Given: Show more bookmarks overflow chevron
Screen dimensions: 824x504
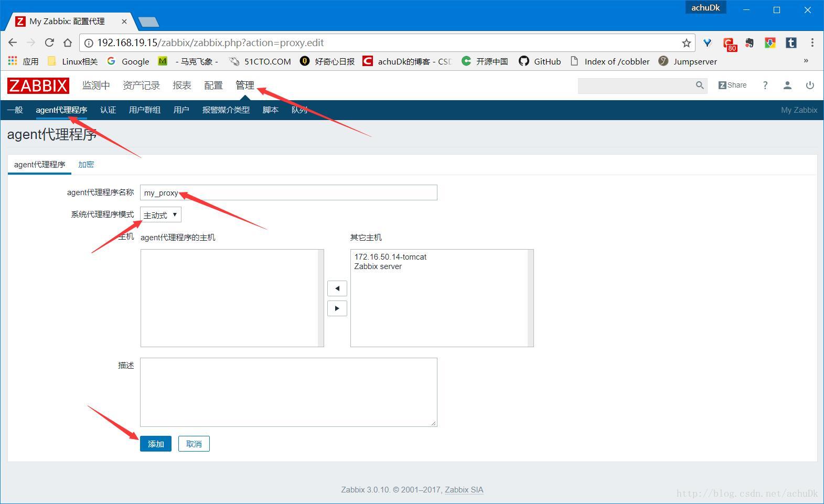Looking at the screenshot, I should click(806, 61).
